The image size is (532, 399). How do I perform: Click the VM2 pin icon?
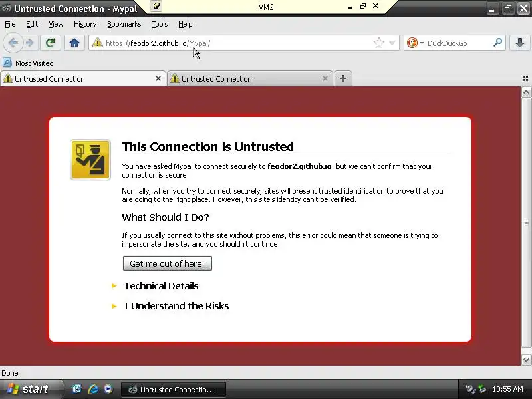click(156, 6)
